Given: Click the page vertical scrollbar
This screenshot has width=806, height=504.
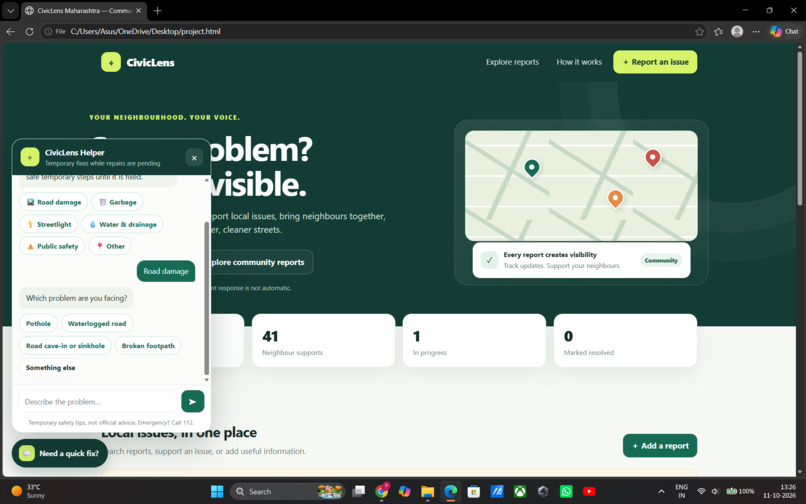Looking at the screenshot, I should (x=800, y=129).
